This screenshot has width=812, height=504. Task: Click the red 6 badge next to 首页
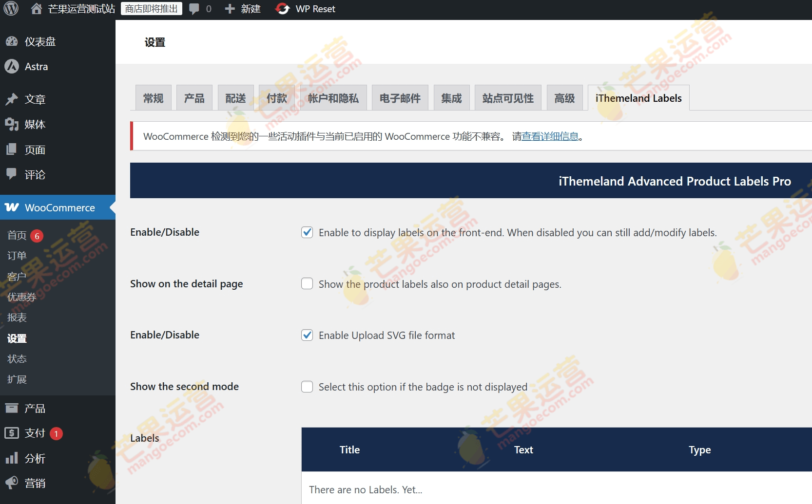[x=37, y=236]
